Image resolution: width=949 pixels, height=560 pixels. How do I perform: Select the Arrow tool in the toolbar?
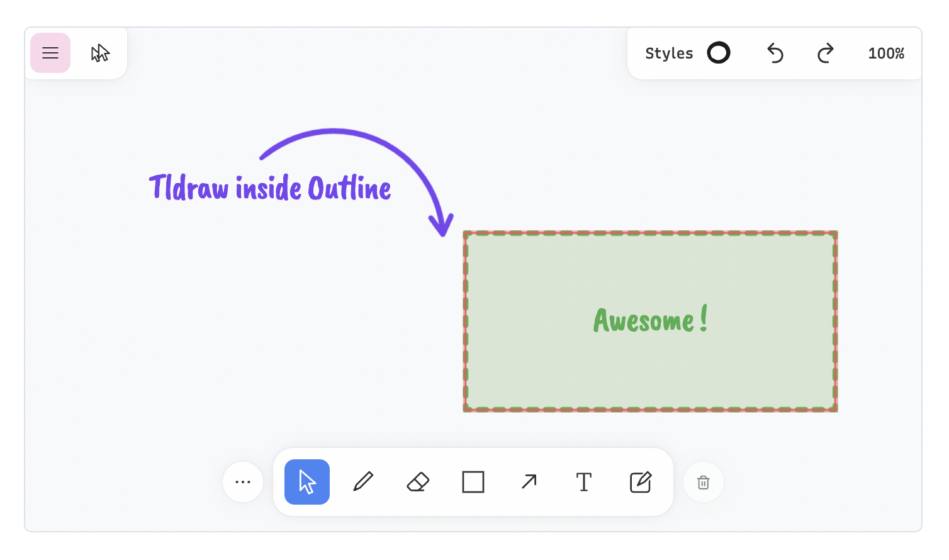click(x=529, y=482)
